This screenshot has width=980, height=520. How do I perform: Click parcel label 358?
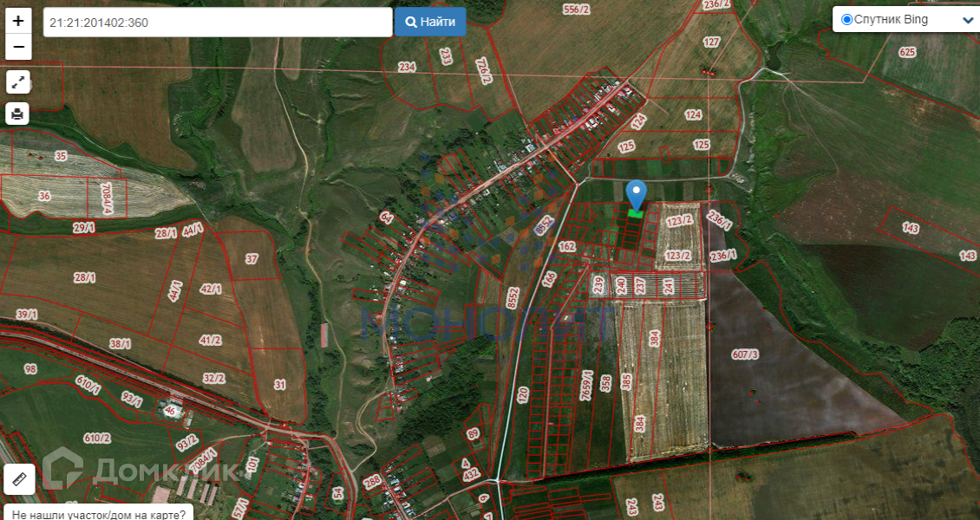coord(605,383)
